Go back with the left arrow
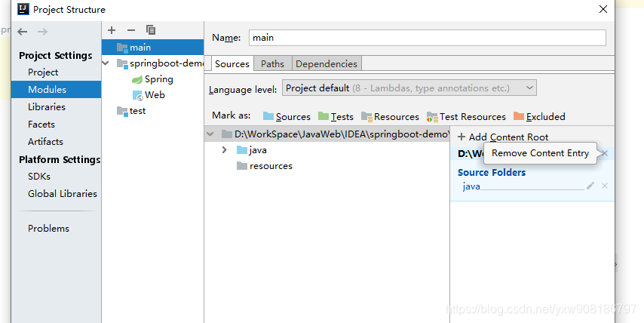The height and width of the screenshot is (323, 644). pyautogui.click(x=23, y=32)
